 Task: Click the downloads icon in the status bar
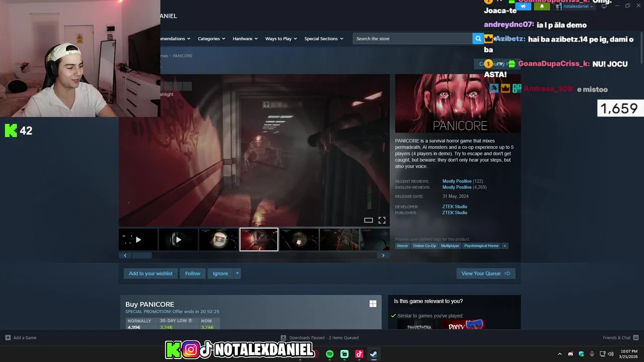(x=283, y=337)
